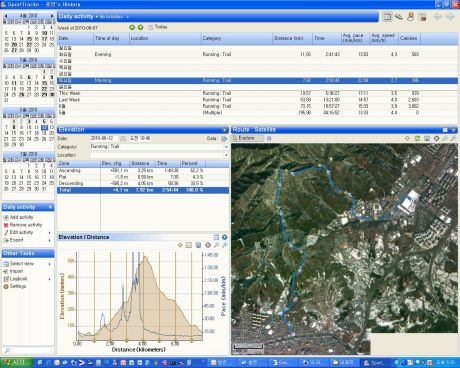Switch to SportTracks taskbar button
Viewport: 460px width, 368px height.
click(375, 363)
